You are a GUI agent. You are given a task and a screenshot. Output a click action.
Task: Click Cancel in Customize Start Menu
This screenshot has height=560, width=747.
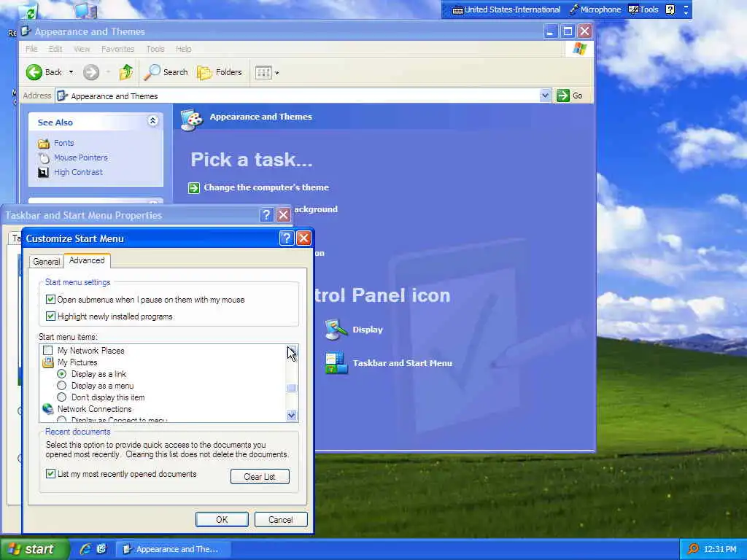click(281, 519)
